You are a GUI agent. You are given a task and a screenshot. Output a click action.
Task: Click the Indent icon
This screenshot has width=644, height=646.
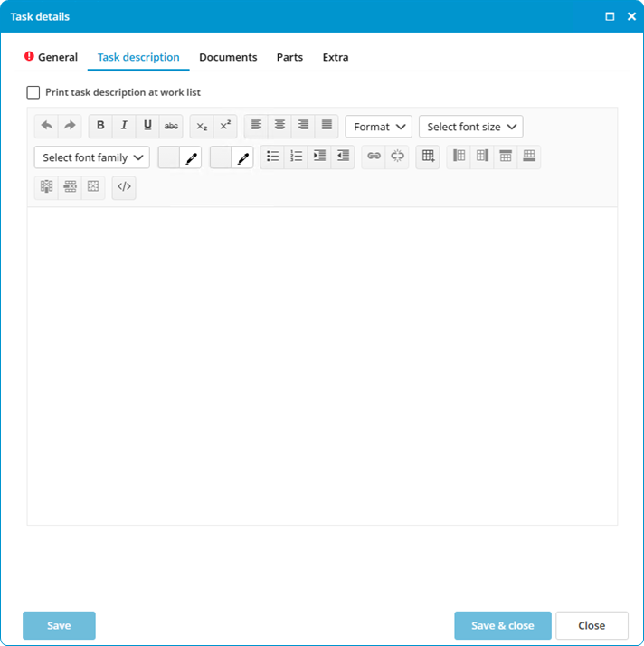click(319, 157)
